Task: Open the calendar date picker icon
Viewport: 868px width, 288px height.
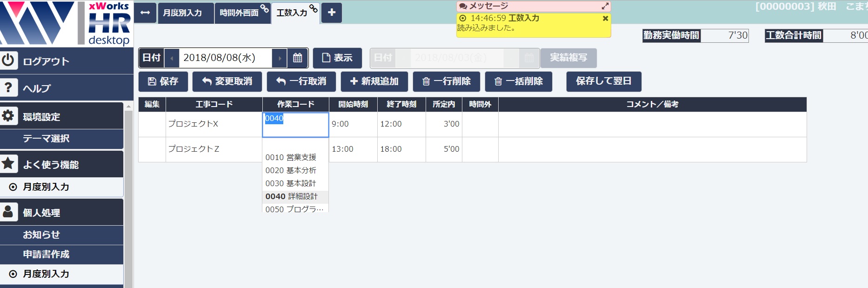Action: (x=298, y=58)
